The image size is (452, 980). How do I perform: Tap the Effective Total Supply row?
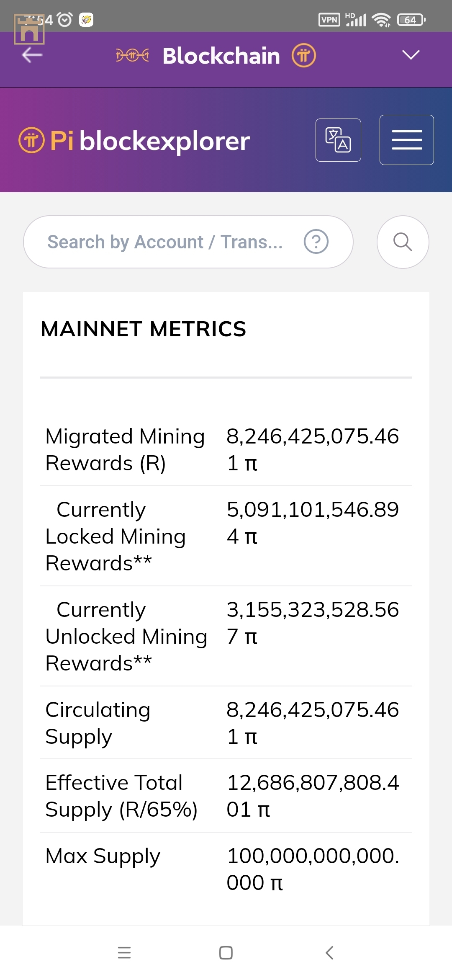226,796
